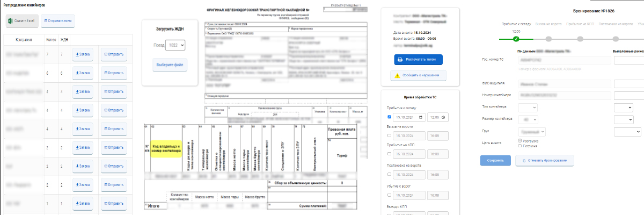Uncheck the Прибытие к складу time checkbox
Screen dimensions: 644x215
click(x=389, y=117)
